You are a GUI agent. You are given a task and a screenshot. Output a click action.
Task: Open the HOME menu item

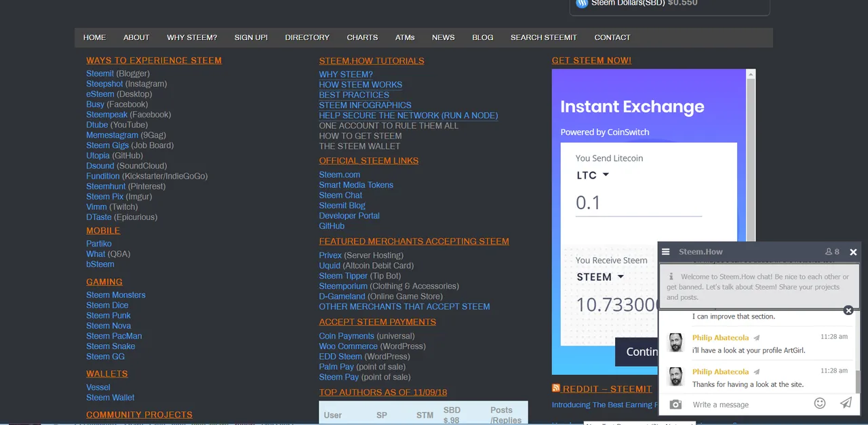point(94,37)
